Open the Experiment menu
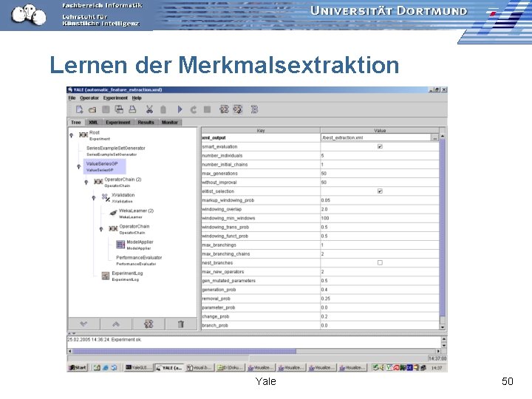Image resolution: width=532 pixels, height=399 pixels. click(x=115, y=98)
